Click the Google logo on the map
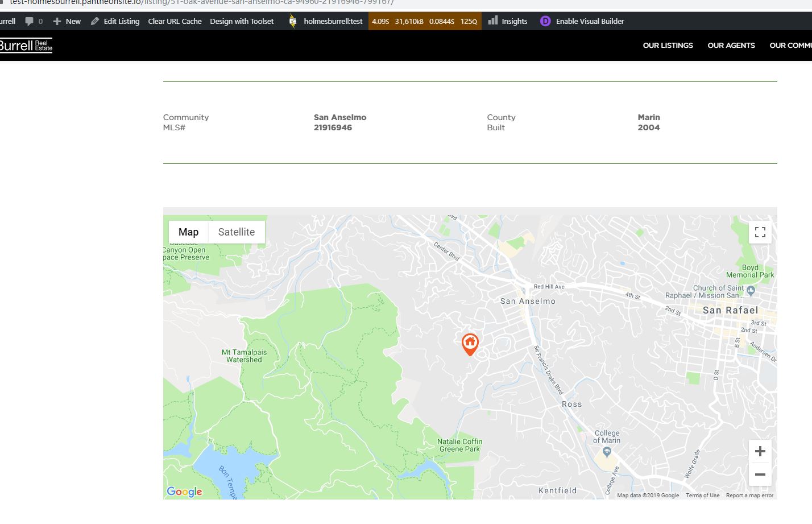Image resolution: width=812 pixels, height=524 pixels. click(x=184, y=492)
